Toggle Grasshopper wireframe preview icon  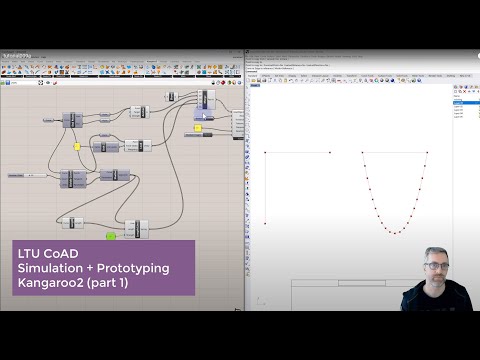[x=218, y=83]
